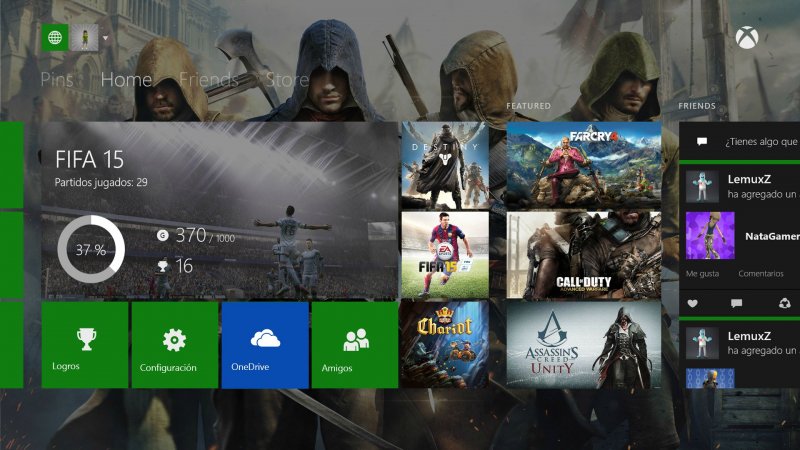Click the FRIENDS section header
This screenshot has width=800, height=450.
point(697,106)
